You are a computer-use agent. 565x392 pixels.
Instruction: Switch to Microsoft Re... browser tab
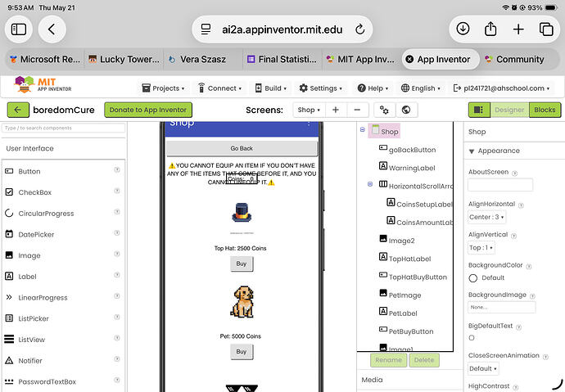click(x=45, y=60)
